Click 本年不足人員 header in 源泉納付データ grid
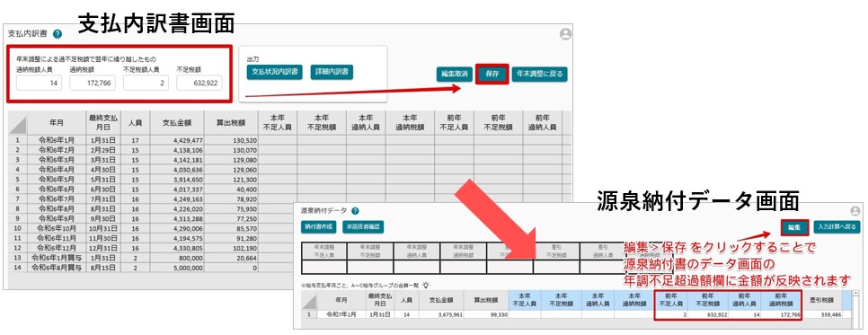The width and height of the screenshot is (868, 335). pos(525,300)
